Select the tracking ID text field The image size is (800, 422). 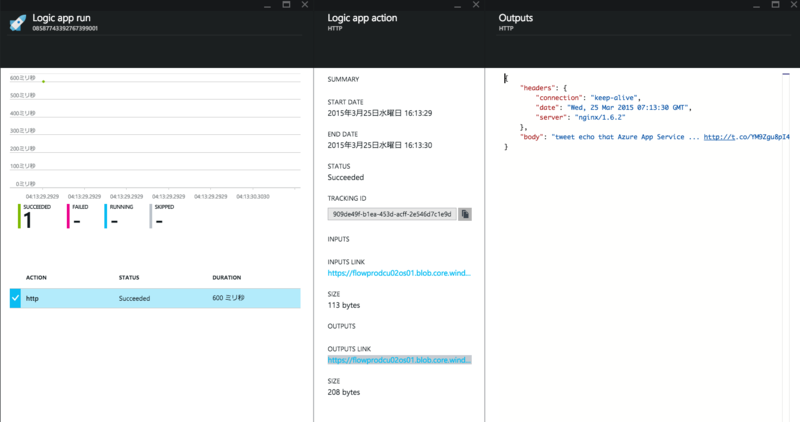click(x=392, y=214)
